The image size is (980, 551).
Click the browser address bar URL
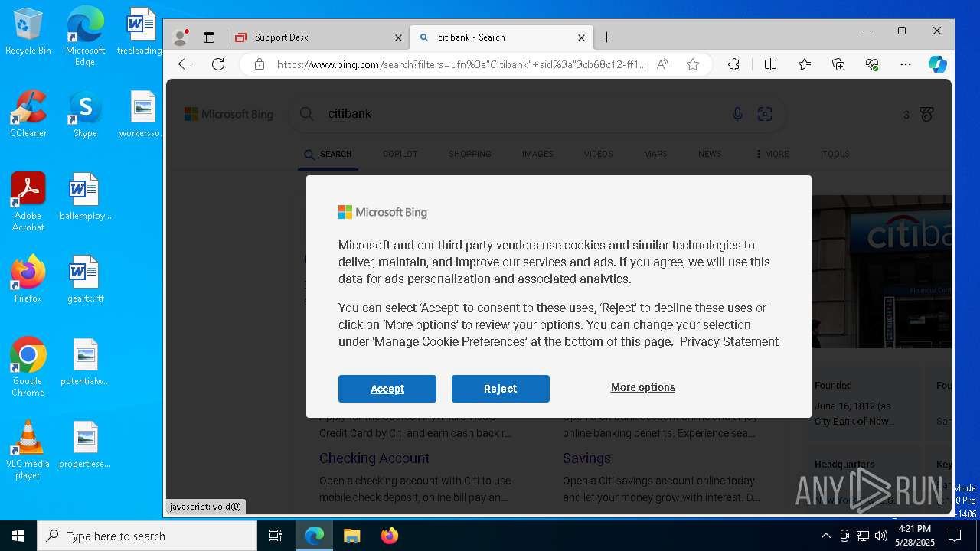tap(461, 64)
